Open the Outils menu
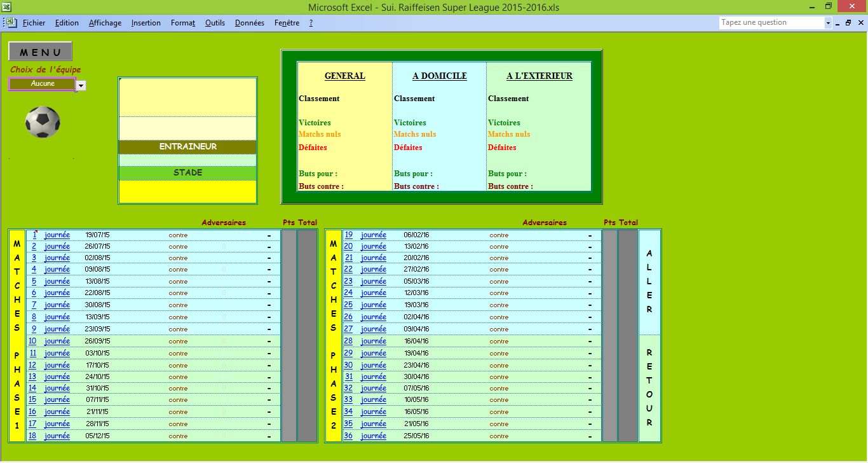 215,23
